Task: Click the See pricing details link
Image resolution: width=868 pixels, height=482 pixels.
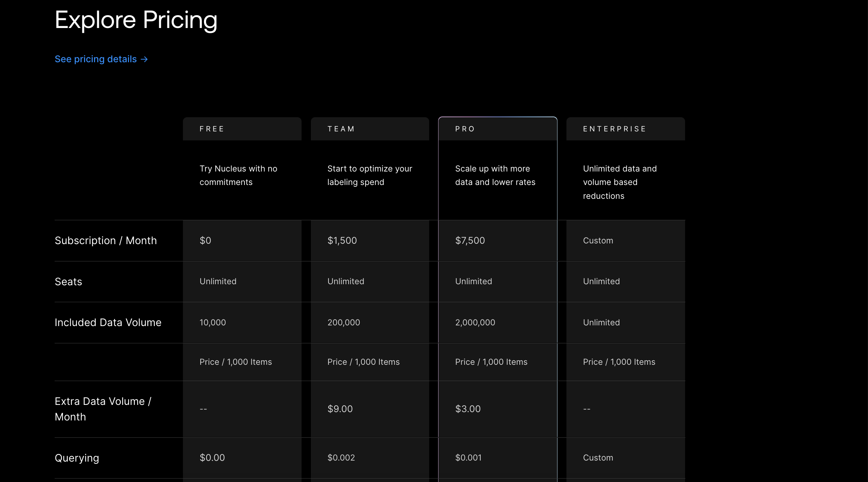Action: click(96, 59)
